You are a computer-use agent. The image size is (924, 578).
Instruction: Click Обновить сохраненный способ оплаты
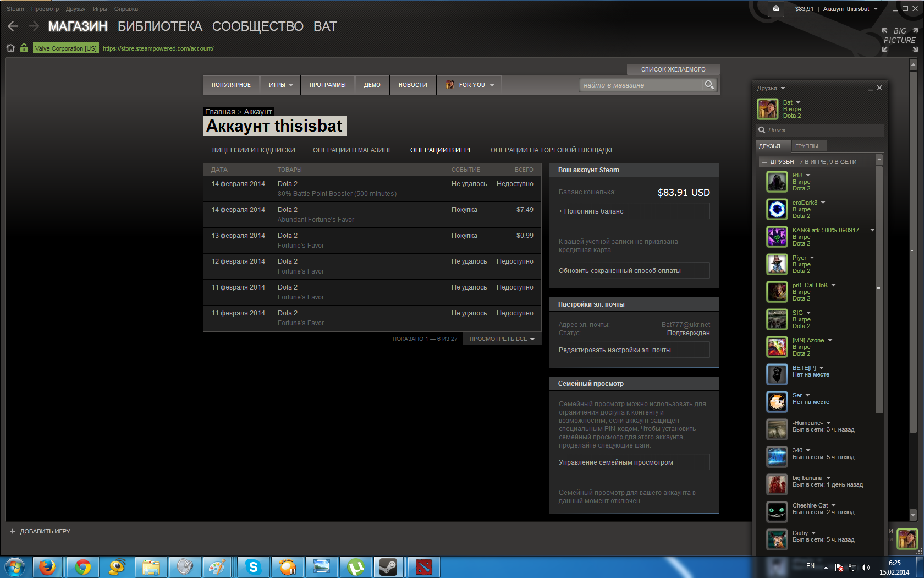pyautogui.click(x=634, y=271)
